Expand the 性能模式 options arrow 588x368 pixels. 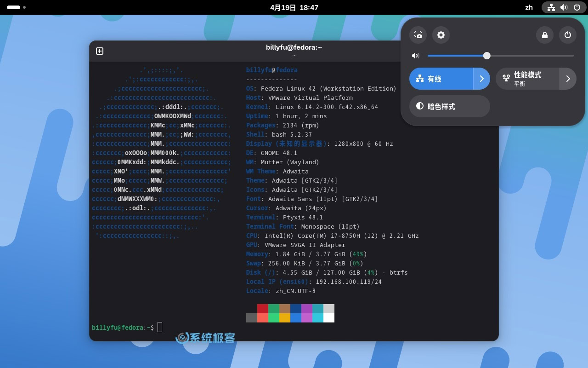pyautogui.click(x=568, y=79)
